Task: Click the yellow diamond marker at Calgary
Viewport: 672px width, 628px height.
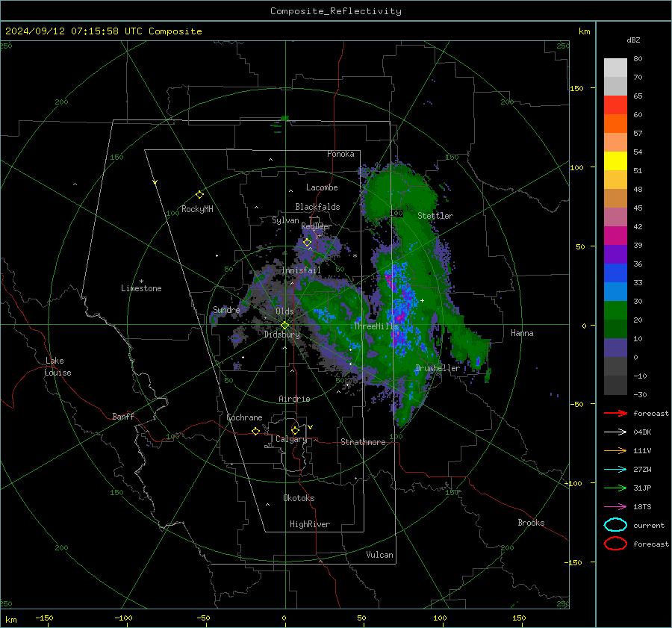Action: [x=295, y=430]
